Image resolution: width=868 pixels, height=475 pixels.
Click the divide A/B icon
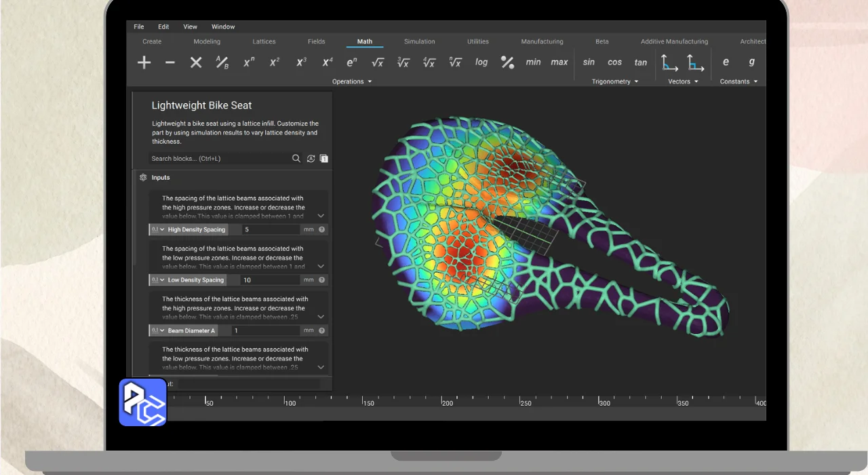[x=222, y=62]
